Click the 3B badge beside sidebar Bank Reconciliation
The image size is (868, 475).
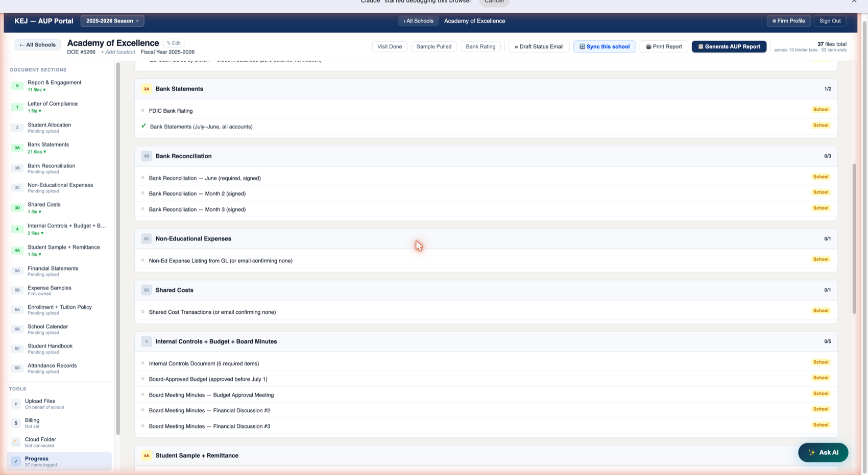point(17,168)
